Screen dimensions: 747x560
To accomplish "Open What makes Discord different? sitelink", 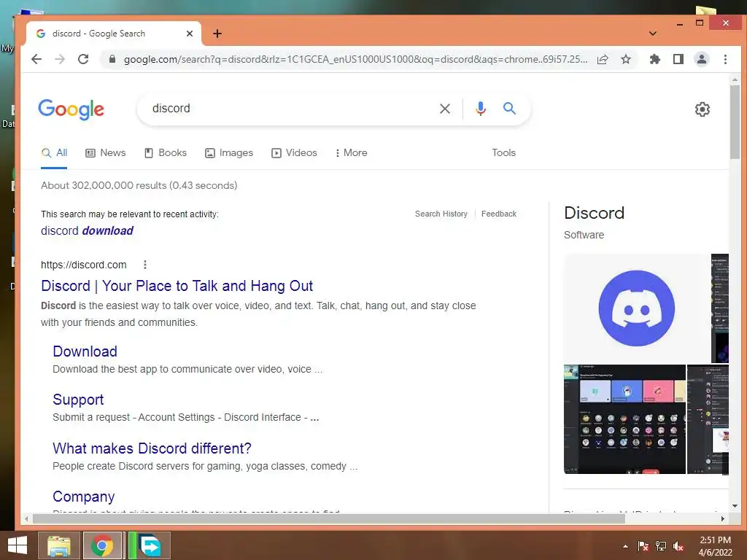I will pos(152,448).
